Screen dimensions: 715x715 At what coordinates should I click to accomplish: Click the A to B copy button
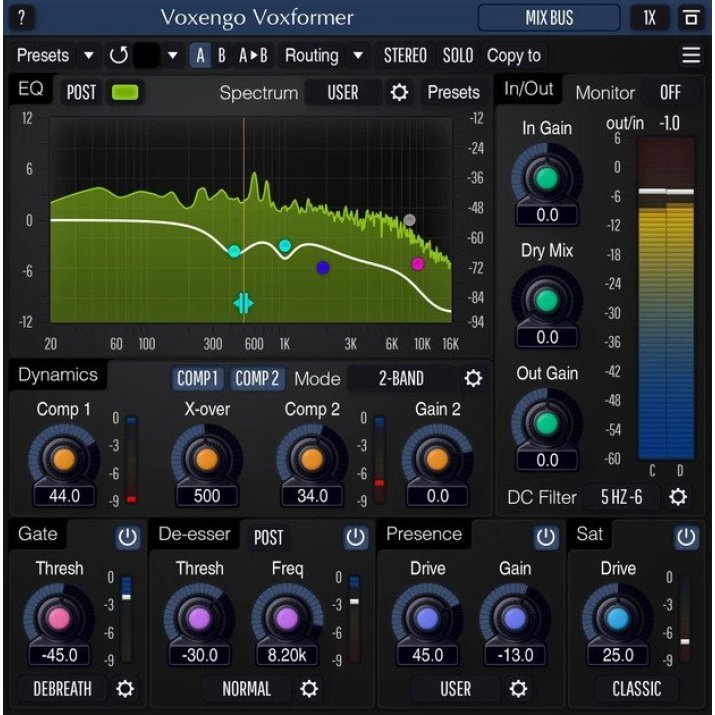253,56
